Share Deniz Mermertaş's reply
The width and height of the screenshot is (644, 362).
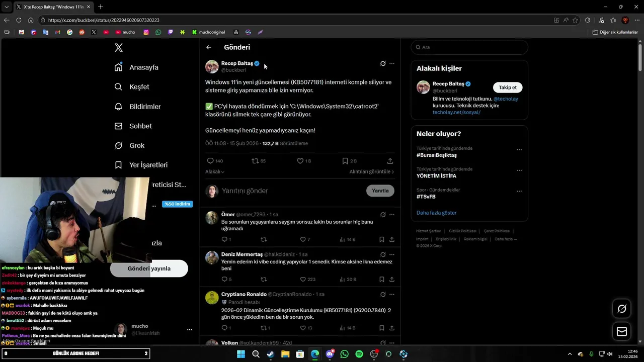point(392,280)
